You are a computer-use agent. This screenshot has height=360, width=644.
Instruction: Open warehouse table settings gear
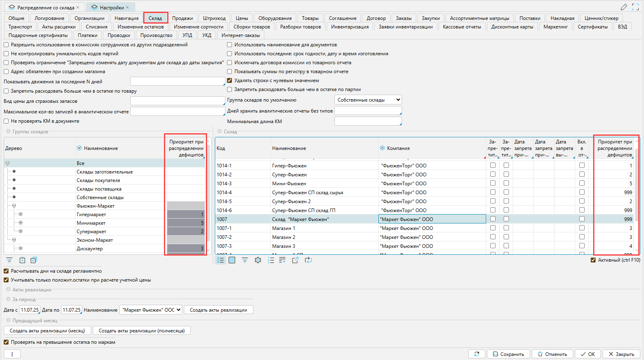tap(258, 260)
